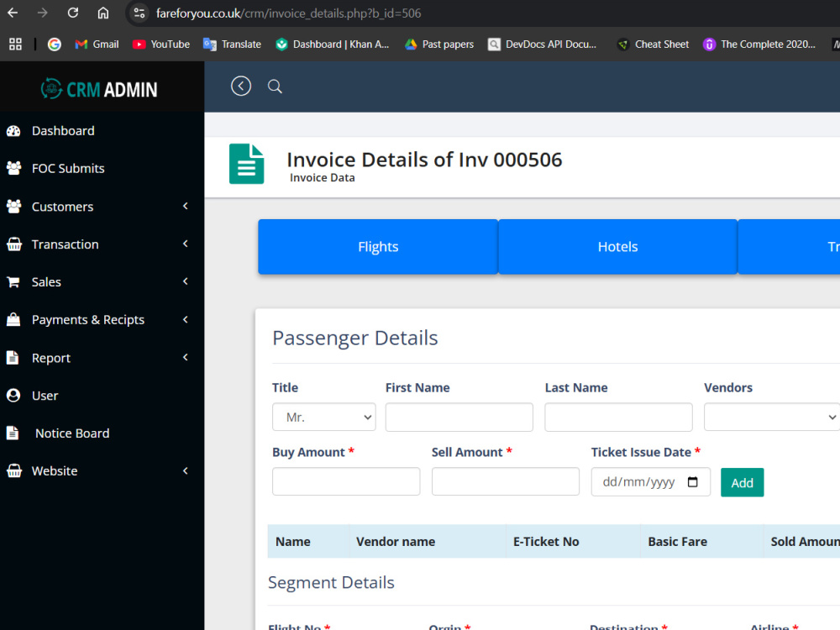Image resolution: width=840 pixels, height=630 pixels.
Task: Open The Complete 2020... bookmark
Action: [x=759, y=45]
